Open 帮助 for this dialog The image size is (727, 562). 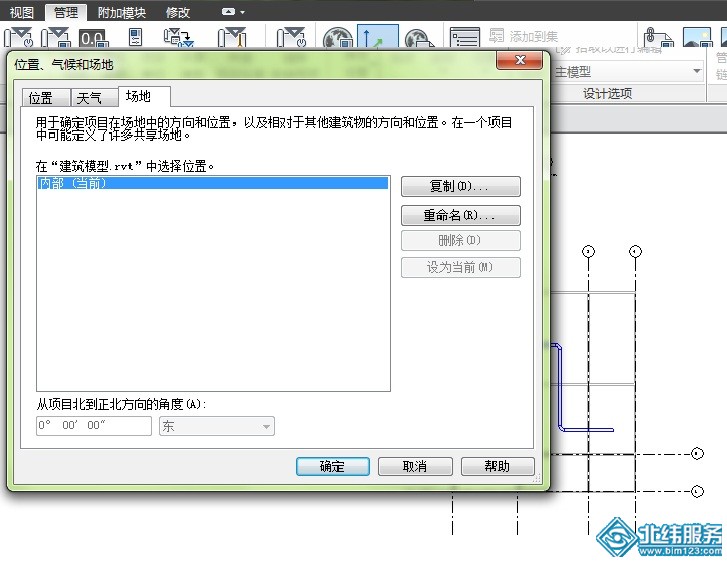tap(497, 466)
